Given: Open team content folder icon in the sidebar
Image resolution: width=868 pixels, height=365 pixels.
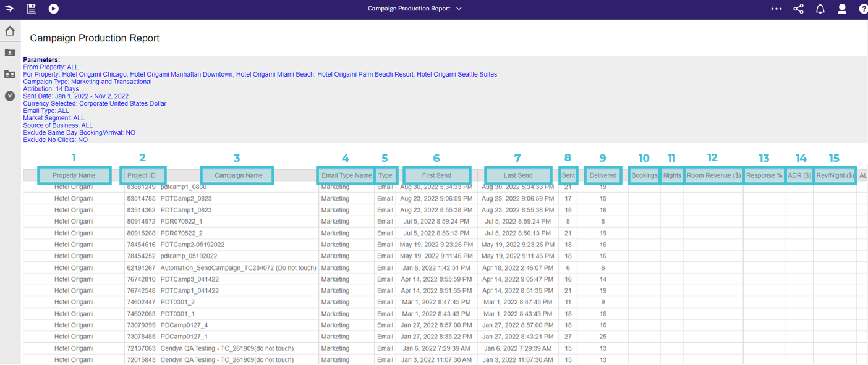Looking at the screenshot, I should 10,74.
